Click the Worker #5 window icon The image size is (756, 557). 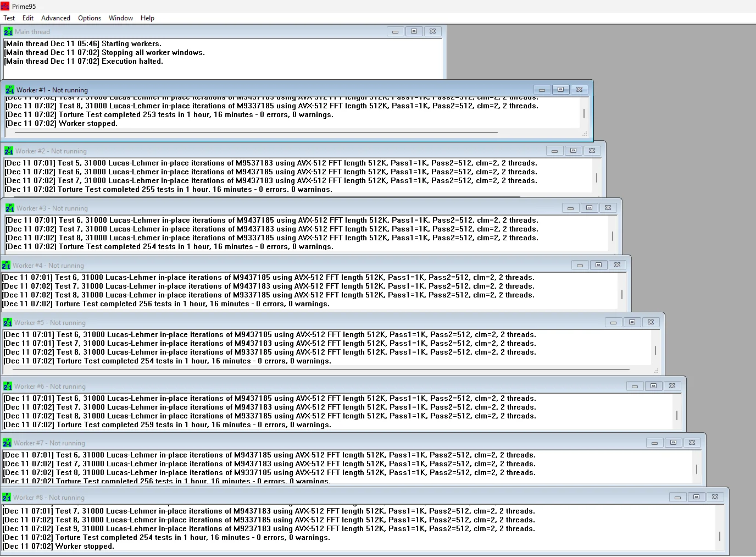[x=8, y=322]
